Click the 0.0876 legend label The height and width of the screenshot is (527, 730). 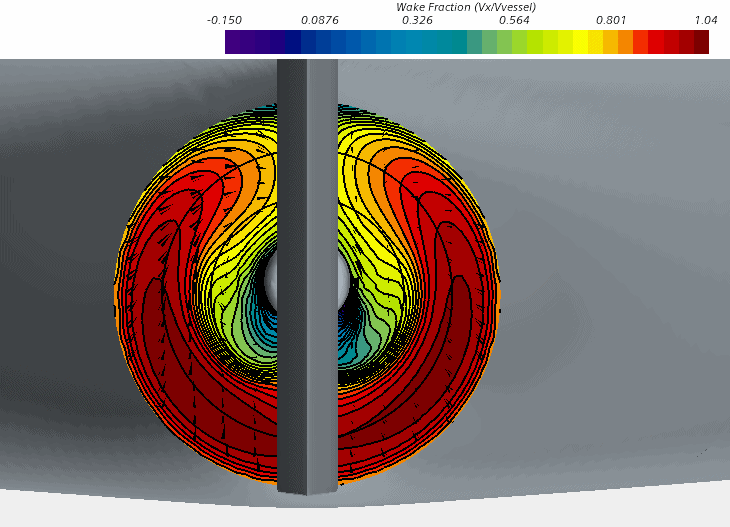(x=320, y=20)
